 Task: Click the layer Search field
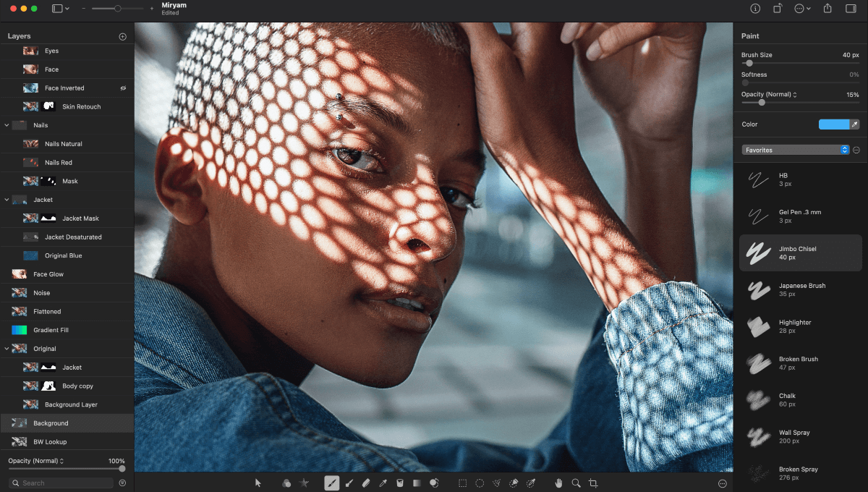(61, 483)
